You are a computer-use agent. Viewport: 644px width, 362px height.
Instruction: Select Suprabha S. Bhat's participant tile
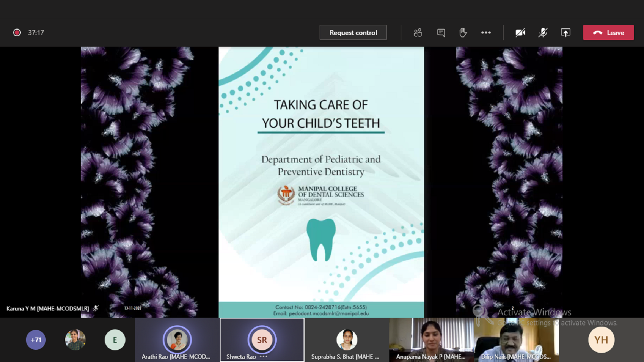[x=347, y=340]
